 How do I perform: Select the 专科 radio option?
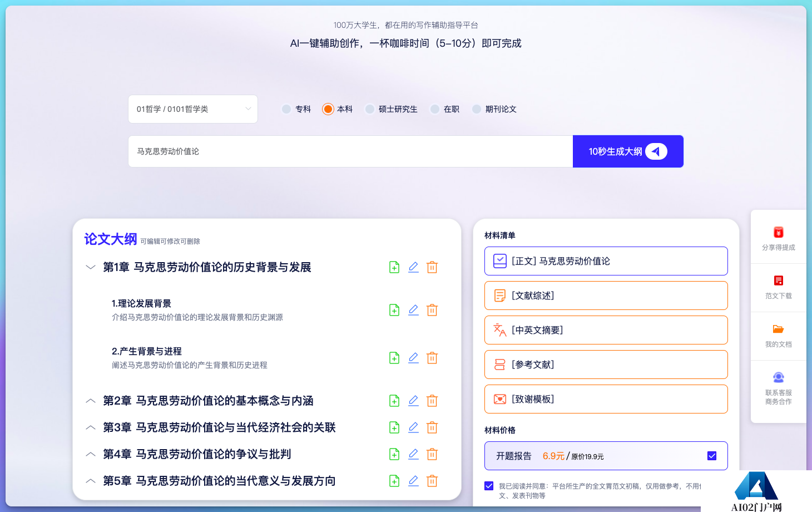pos(286,109)
